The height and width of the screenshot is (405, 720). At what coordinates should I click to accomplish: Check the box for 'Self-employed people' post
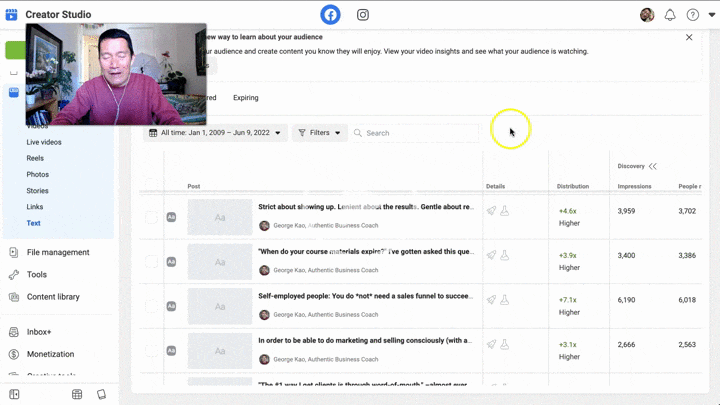pos(152,306)
